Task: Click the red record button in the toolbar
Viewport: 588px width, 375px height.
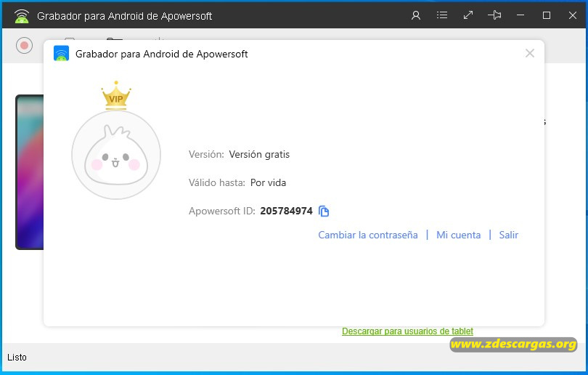Action: coord(25,45)
